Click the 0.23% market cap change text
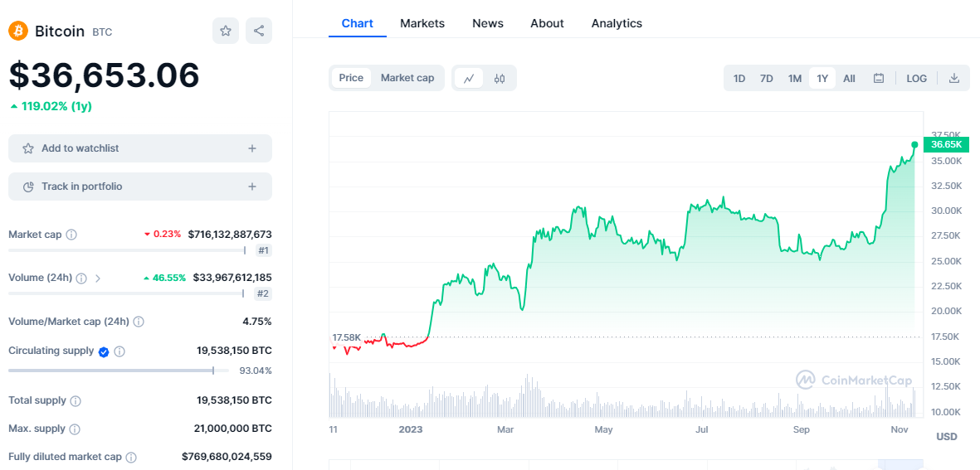The height and width of the screenshot is (470, 980). (163, 235)
